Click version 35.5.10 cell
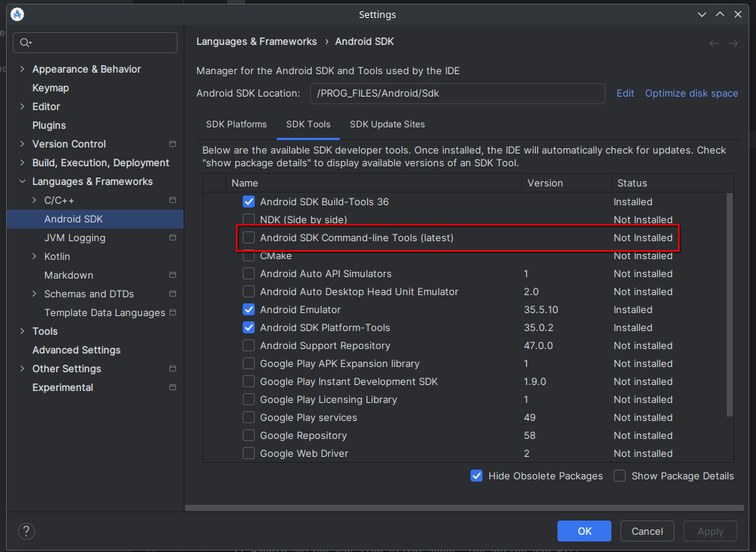 coord(541,309)
